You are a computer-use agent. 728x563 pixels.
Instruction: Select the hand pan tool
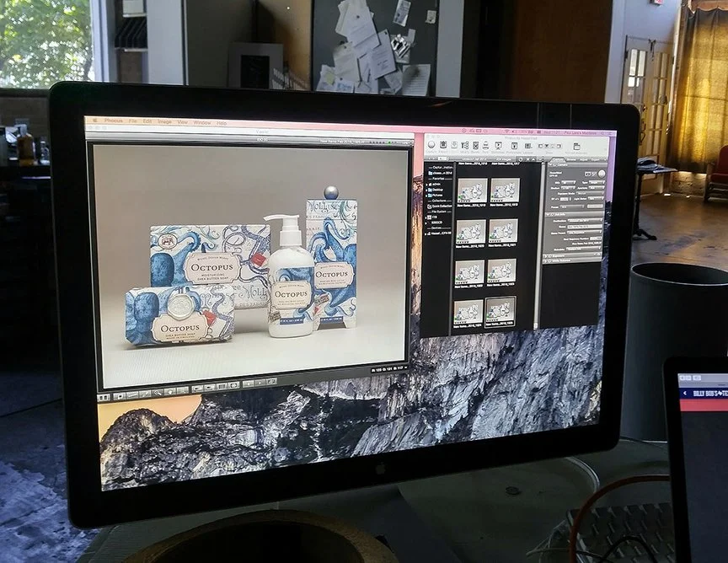click(170, 392)
